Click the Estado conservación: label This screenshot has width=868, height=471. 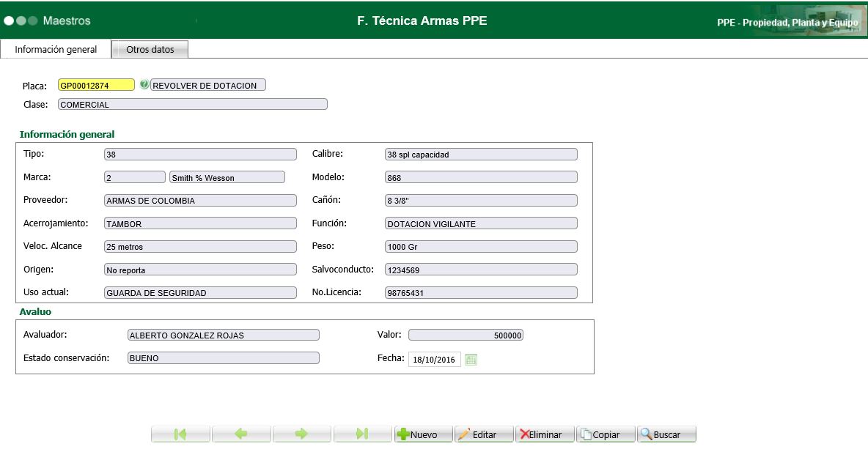click(x=67, y=357)
